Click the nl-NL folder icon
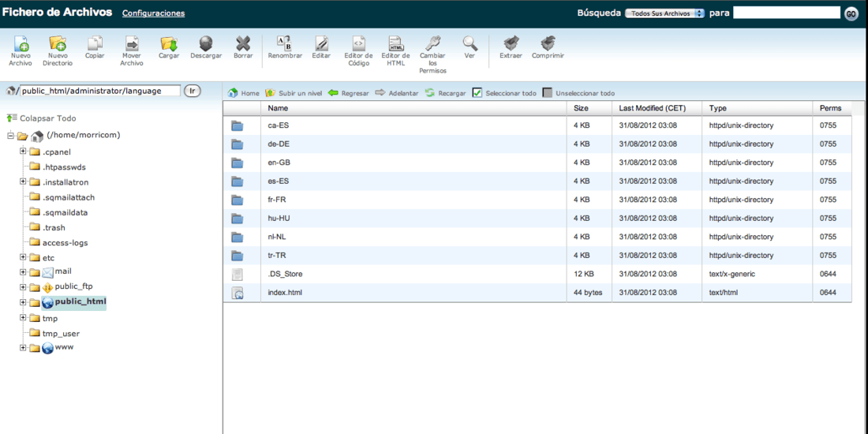 (x=238, y=237)
